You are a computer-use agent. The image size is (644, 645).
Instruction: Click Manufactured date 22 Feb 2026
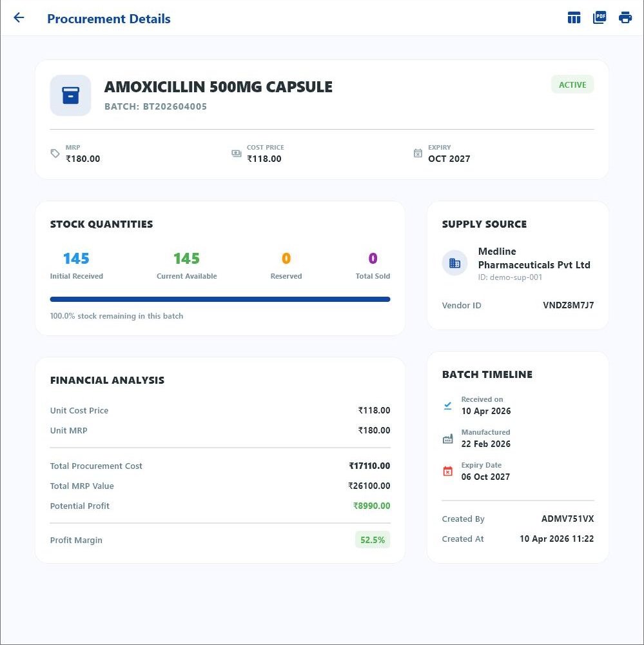[485, 444]
